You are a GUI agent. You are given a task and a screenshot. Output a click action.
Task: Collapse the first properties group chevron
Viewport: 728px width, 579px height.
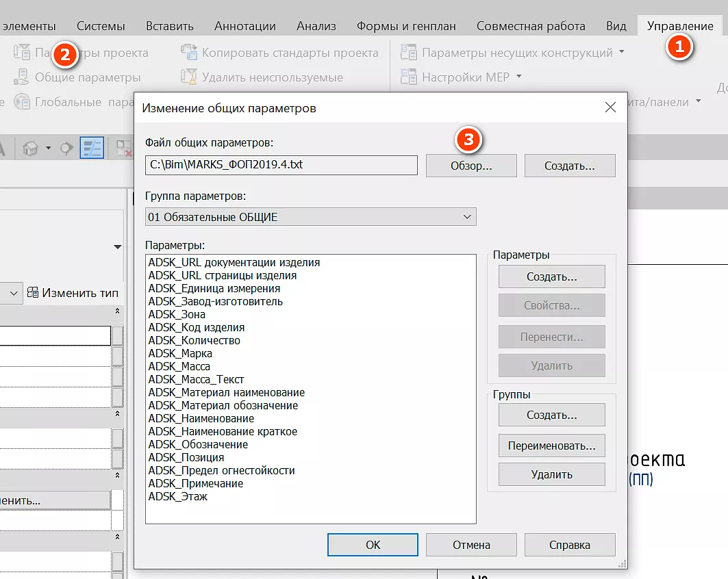(117, 311)
